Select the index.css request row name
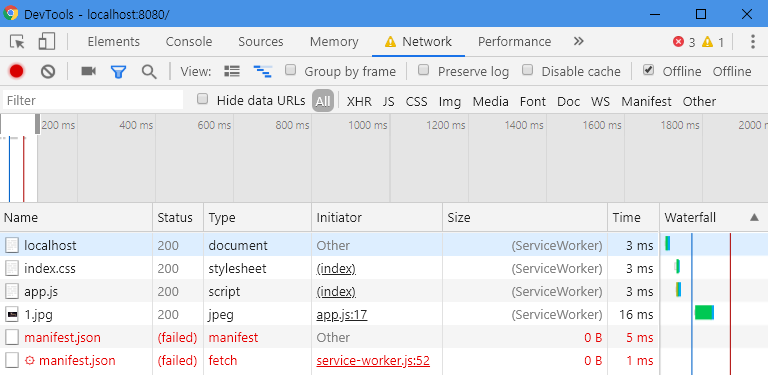This screenshot has height=375, width=768. 50,269
